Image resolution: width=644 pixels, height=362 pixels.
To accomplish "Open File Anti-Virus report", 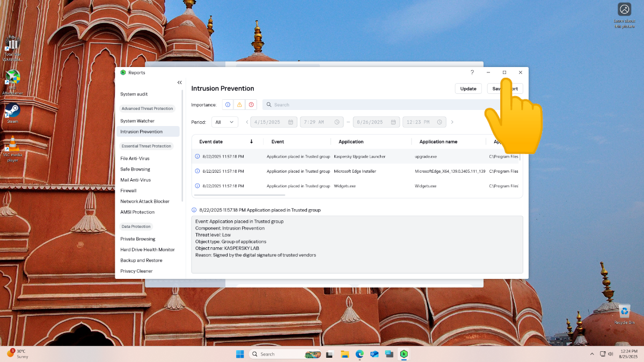I will 135,158.
